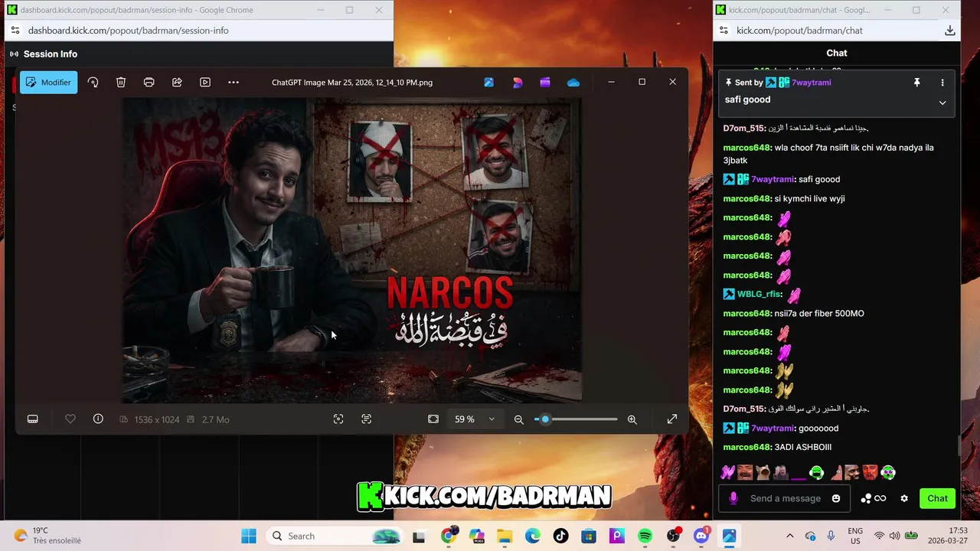Mark image as favorite with heart icon
980x551 pixels.
pyautogui.click(x=70, y=419)
